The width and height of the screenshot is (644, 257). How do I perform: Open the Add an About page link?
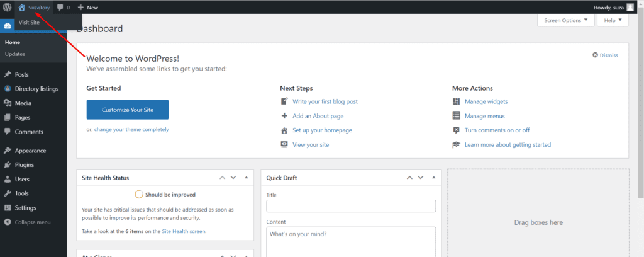pyautogui.click(x=318, y=116)
